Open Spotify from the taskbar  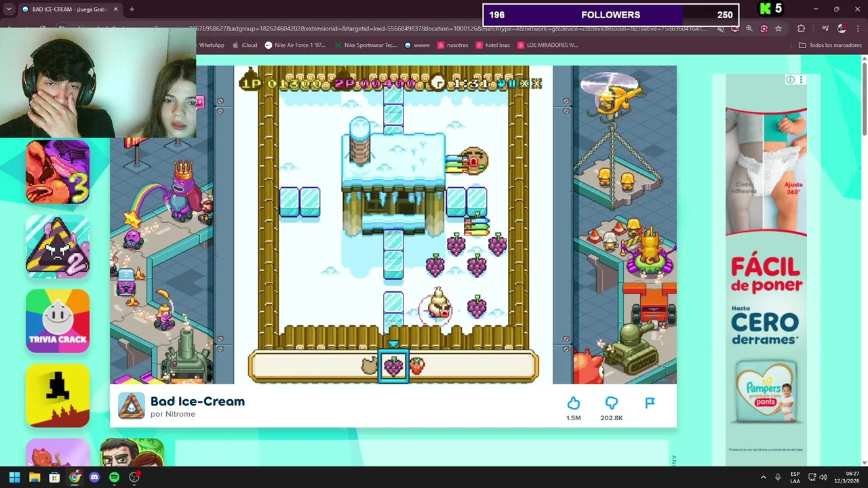(114, 477)
